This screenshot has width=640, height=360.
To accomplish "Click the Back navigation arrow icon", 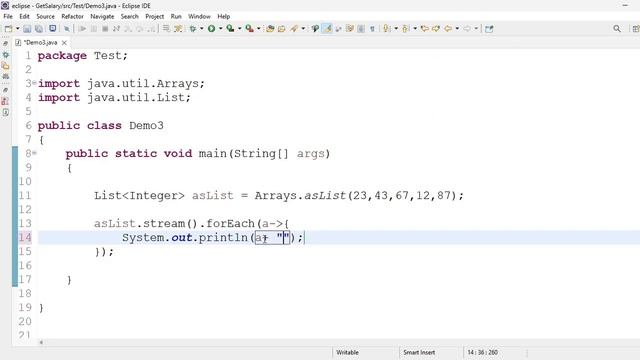I will coord(448,29).
